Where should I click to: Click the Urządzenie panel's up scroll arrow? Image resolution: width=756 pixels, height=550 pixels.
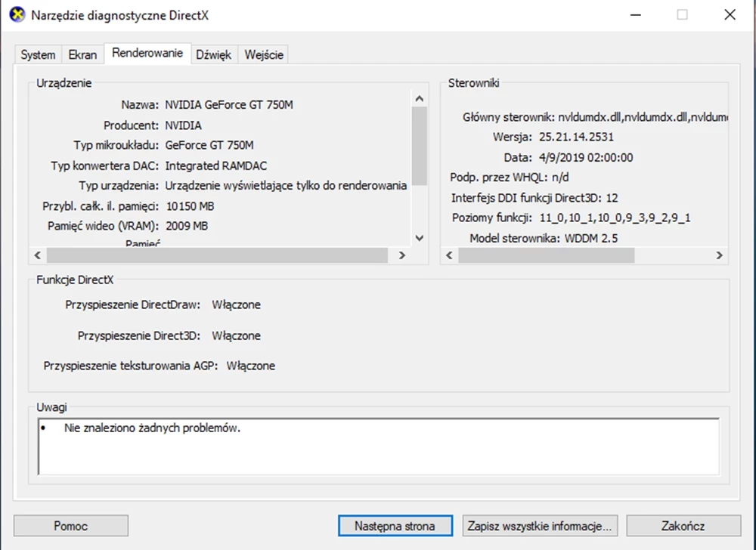point(420,98)
